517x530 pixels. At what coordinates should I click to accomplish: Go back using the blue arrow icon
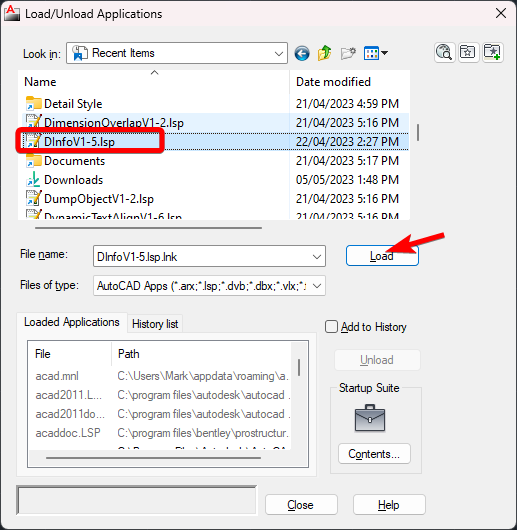tap(302, 53)
